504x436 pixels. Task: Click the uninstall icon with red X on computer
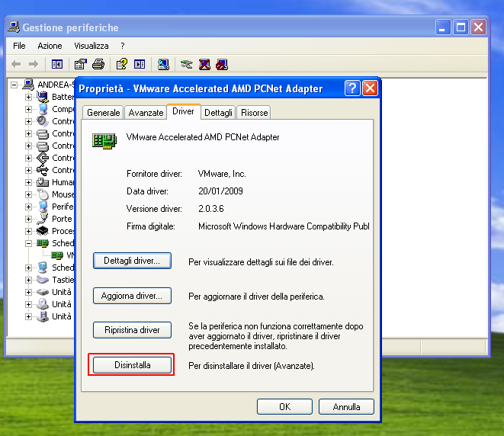pos(204,64)
